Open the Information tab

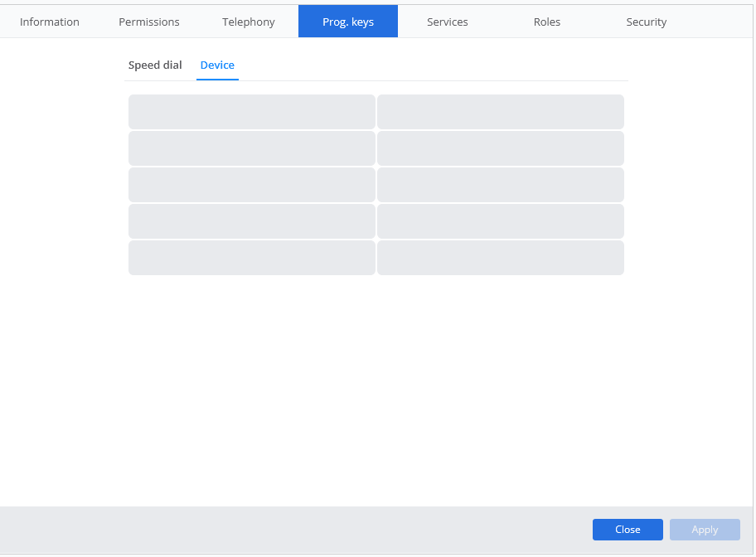(x=50, y=22)
